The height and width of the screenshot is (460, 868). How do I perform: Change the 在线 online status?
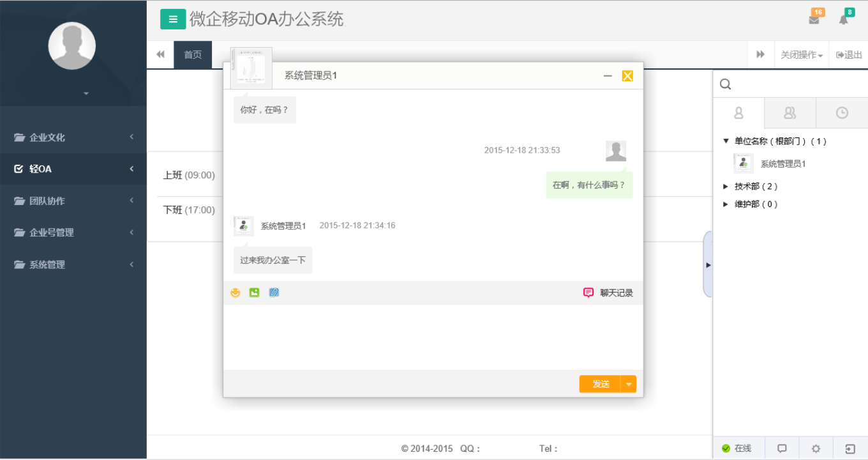point(738,448)
